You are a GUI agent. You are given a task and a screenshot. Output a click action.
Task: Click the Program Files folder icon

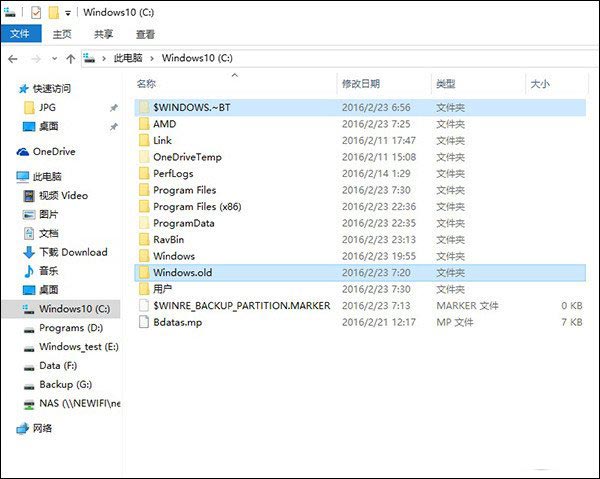(x=144, y=190)
